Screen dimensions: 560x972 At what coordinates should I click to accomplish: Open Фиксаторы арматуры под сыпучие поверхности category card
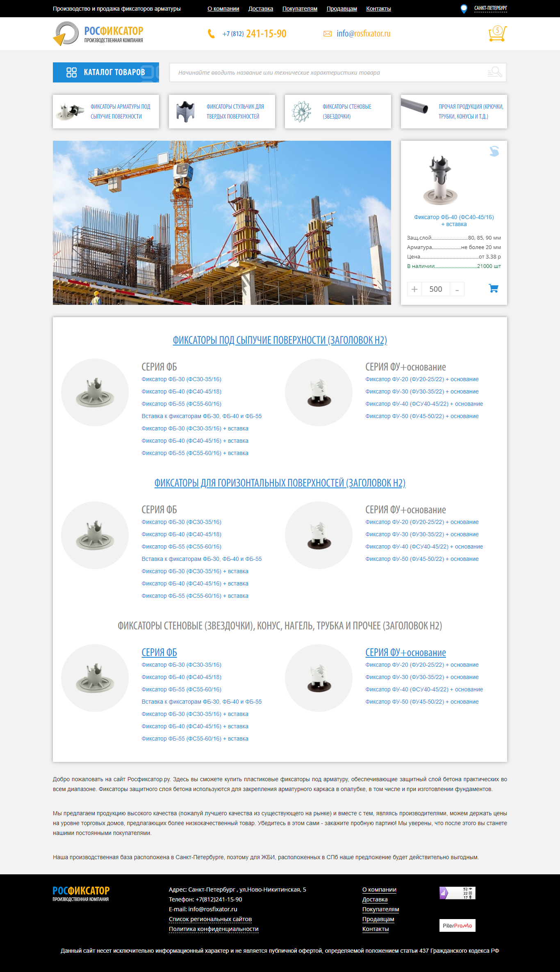click(106, 112)
